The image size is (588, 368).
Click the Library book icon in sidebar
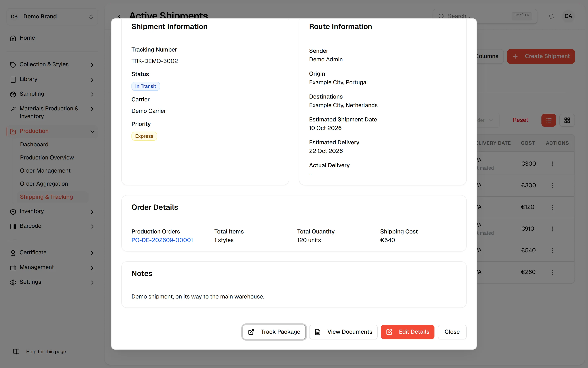click(x=13, y=80)
